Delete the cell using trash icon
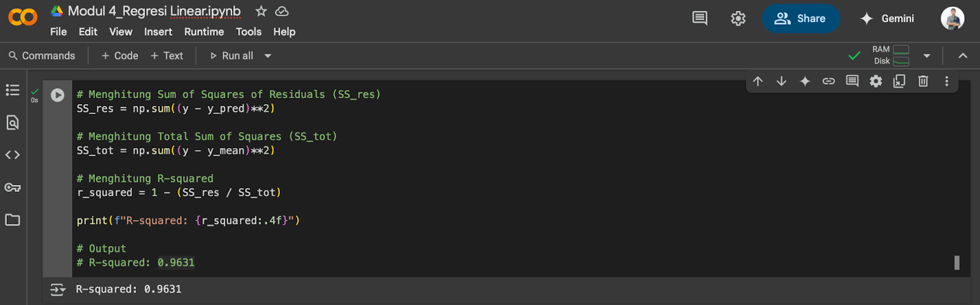 (923, 81)
